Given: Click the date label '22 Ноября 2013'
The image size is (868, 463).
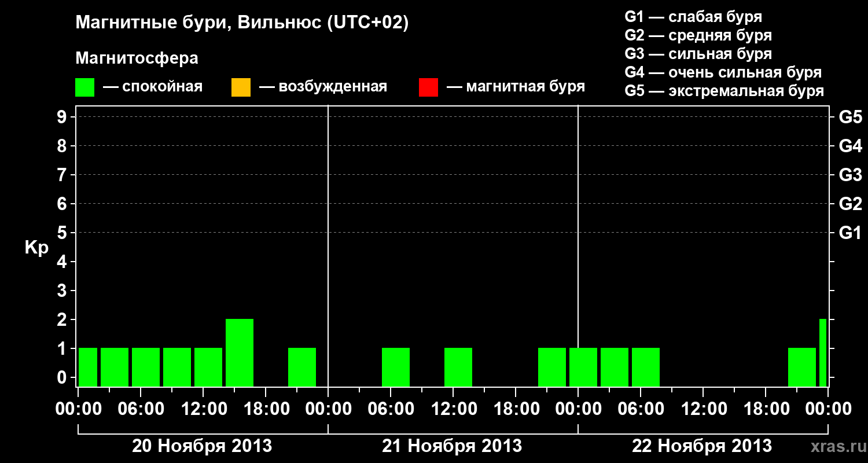Looking at the screenshot, I should [702, 446].
